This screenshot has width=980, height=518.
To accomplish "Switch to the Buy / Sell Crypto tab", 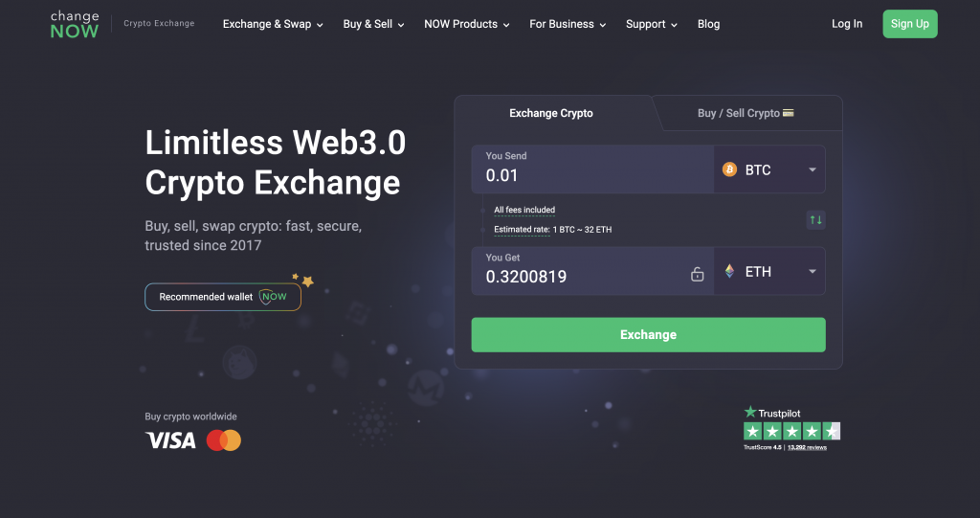I will coord(746,113).
